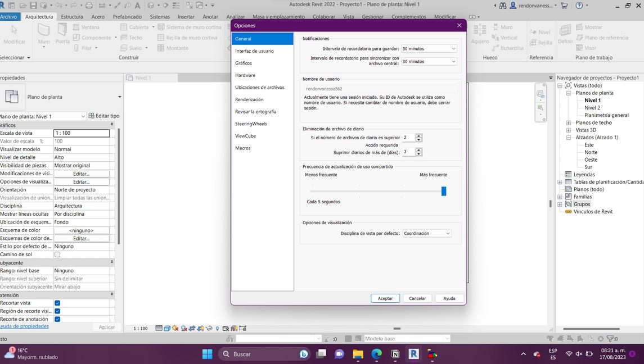
Task: Select Ubicaciones de archivos in Options list
Action: coord(260,88)
